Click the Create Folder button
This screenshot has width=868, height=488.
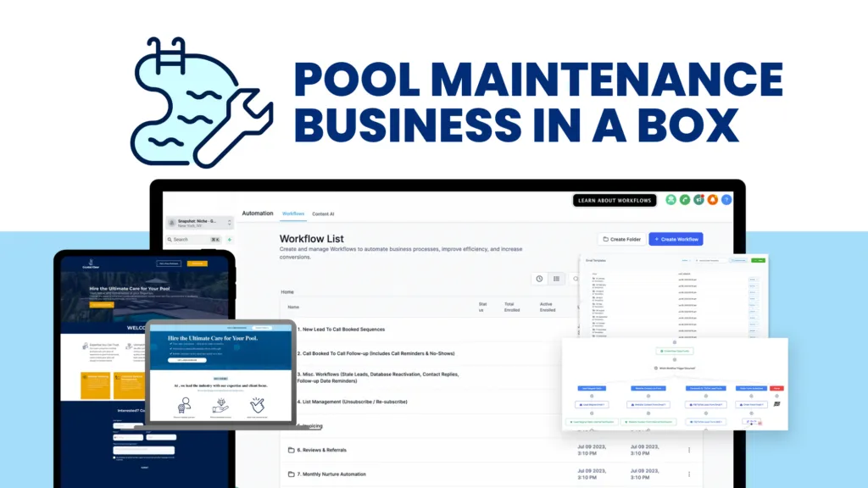pyautogui.click(x=621, y=240)
